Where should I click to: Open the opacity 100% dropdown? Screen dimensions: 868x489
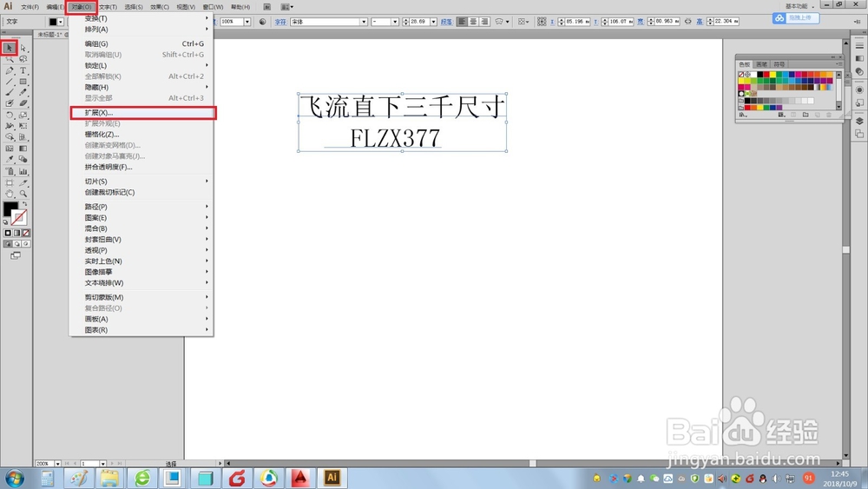(247, 22)
